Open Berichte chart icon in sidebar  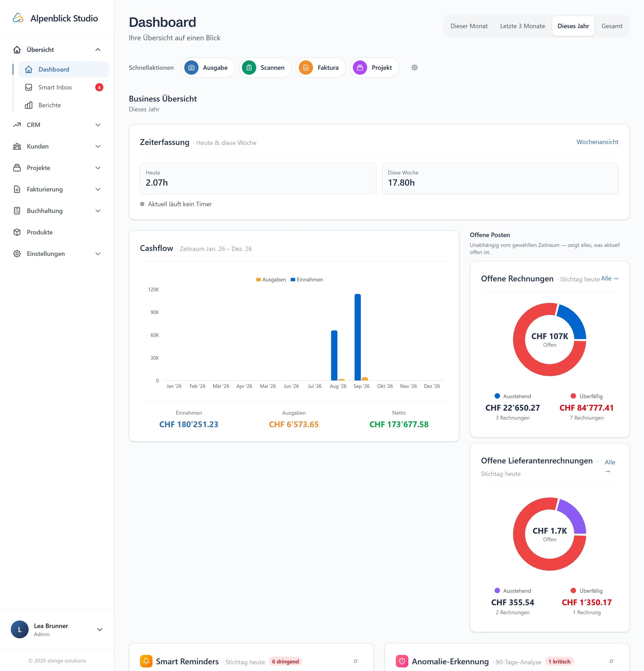click(x=29, y=105)
